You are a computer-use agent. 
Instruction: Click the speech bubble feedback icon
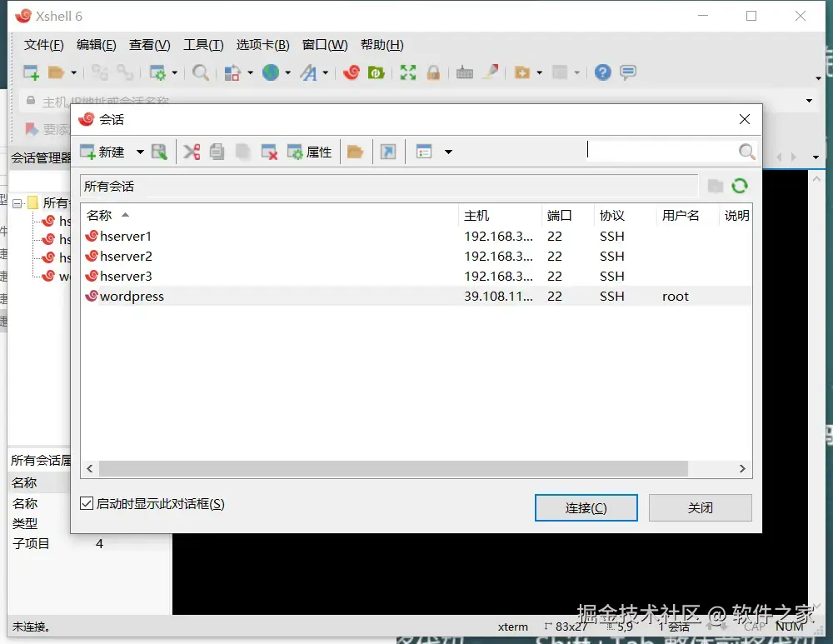(628, 72)
